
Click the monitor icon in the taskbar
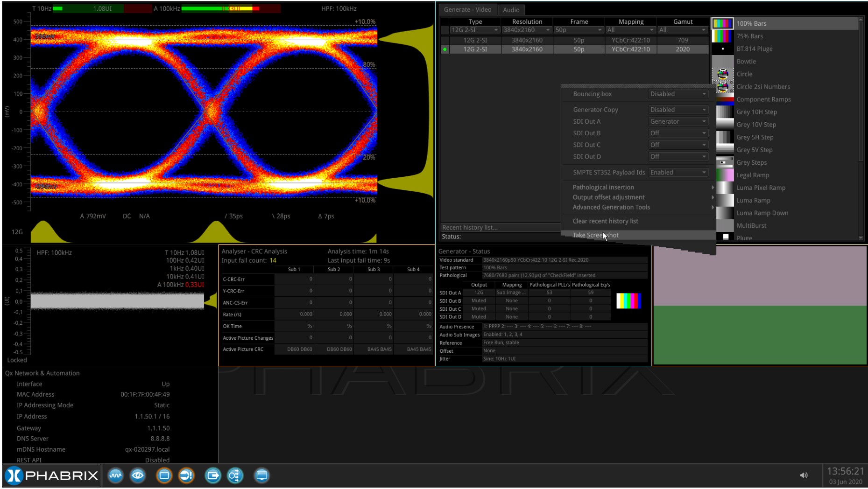coord(261,475)
